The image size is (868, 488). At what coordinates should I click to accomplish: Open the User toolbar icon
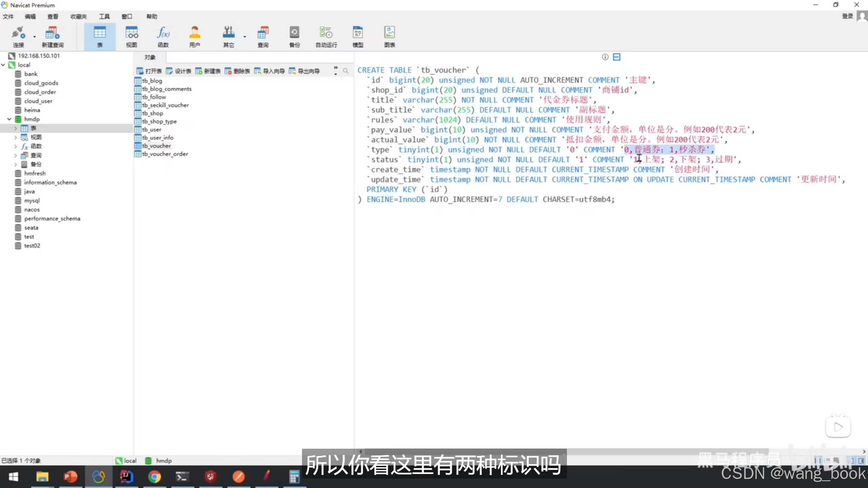click(x=194, y=36)
